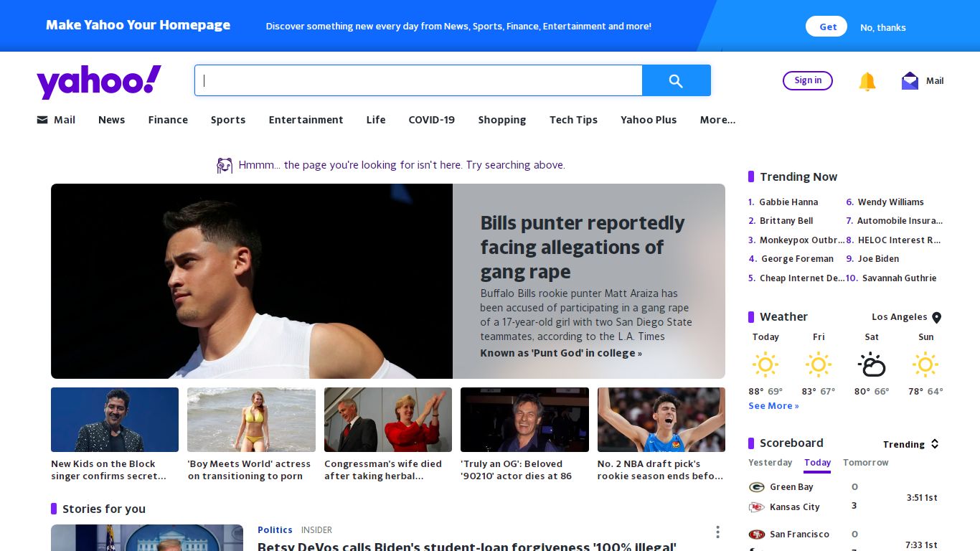Click Saturday's partly cloudy weather icon

click(x=872, y=364)
